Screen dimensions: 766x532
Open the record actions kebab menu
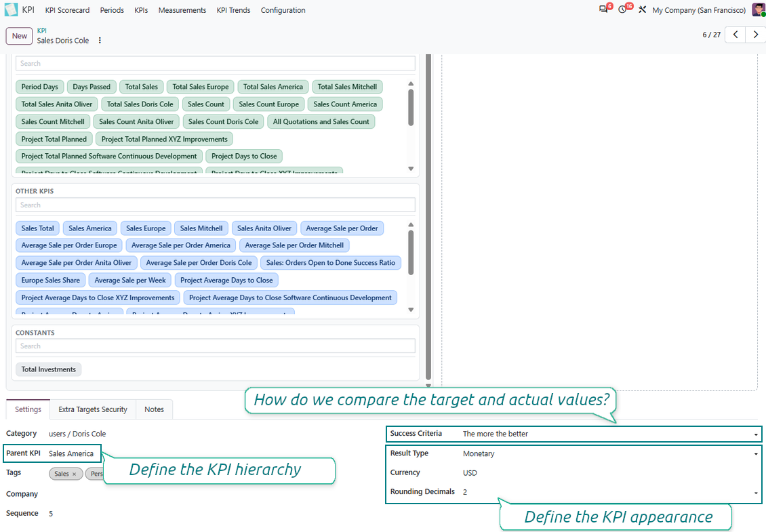point(100,41)
